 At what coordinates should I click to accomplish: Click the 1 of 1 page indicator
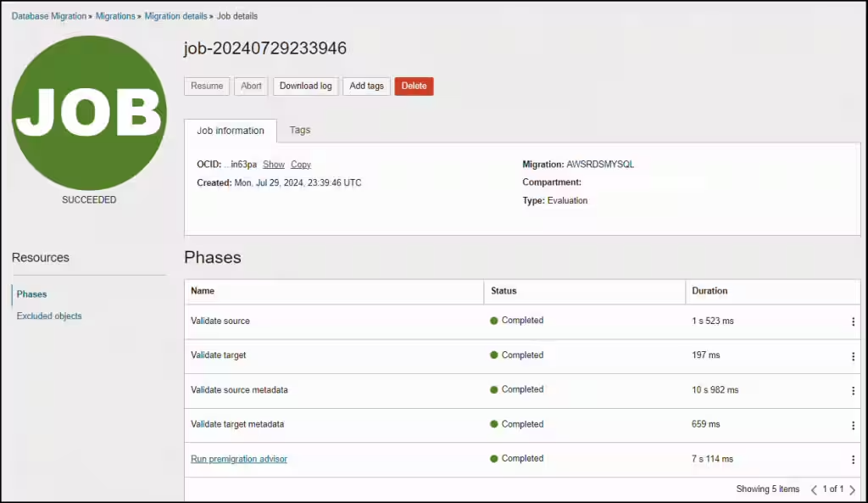pyautogui.click(x=833, y=489)
